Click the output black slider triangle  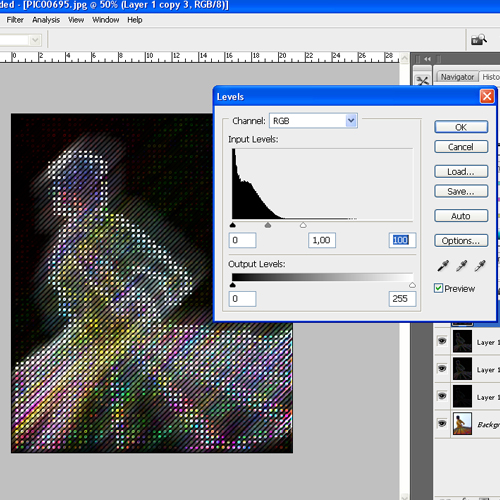pos(233,285)
